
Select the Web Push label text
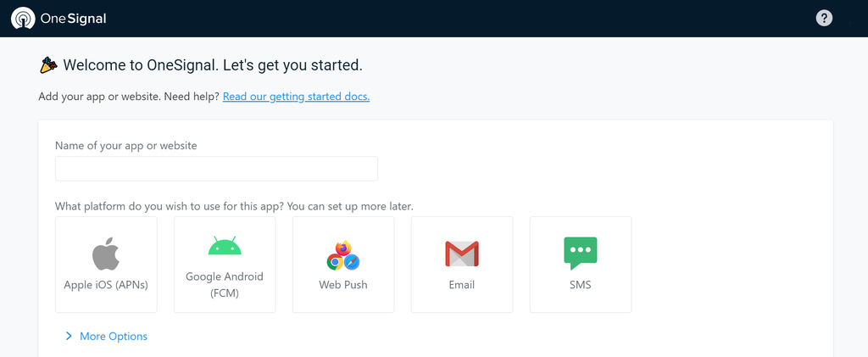point(343,285)
